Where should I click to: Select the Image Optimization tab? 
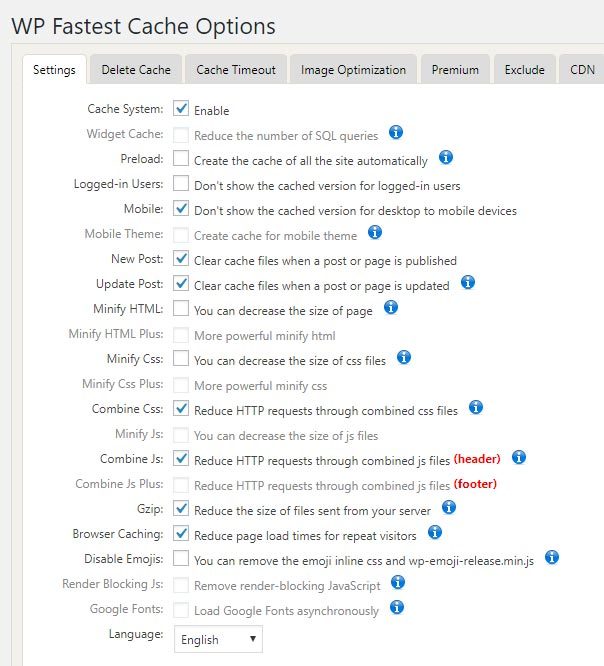coord(353,69)
